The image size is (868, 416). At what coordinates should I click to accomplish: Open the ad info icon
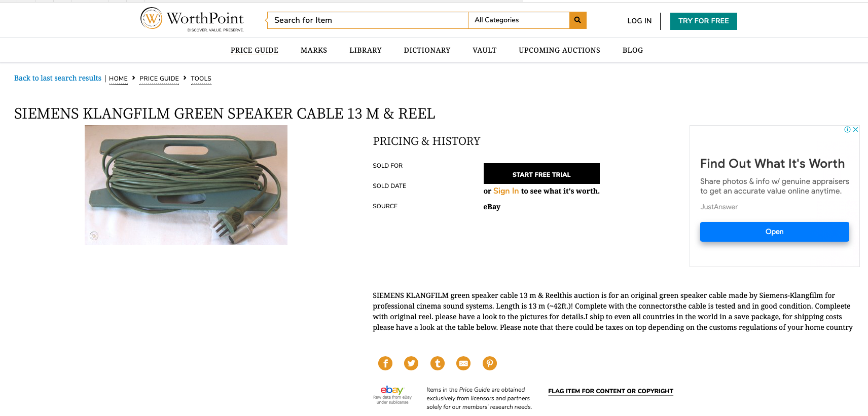(x=847, y=130)
